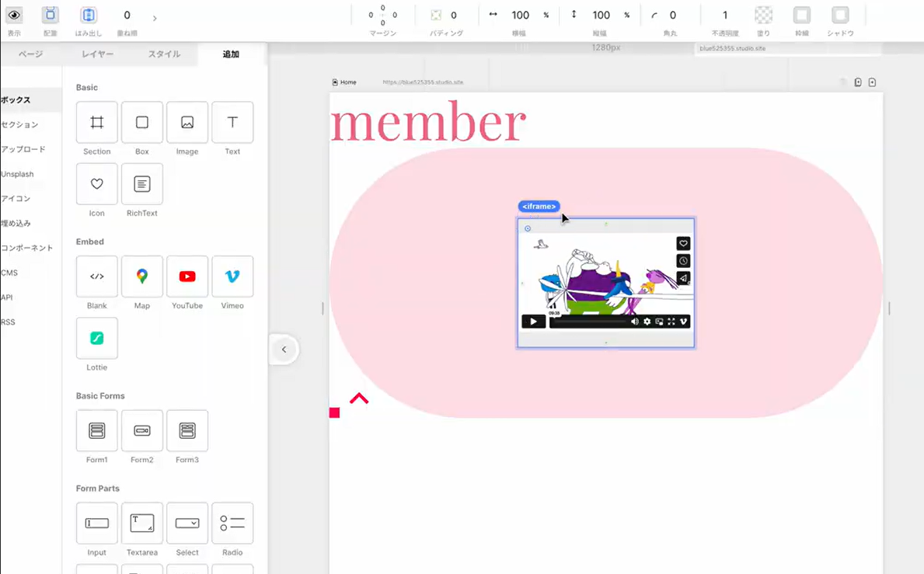Open the video settings gear

647,322
